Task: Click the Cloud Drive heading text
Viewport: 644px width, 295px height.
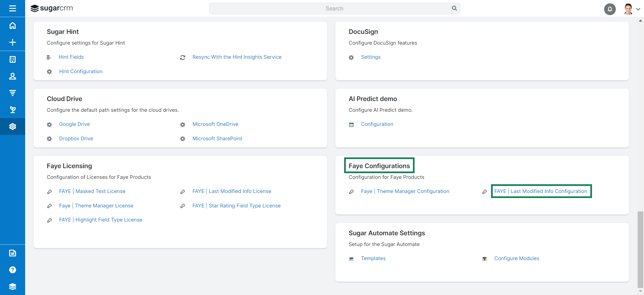Action: coord(64,99)
